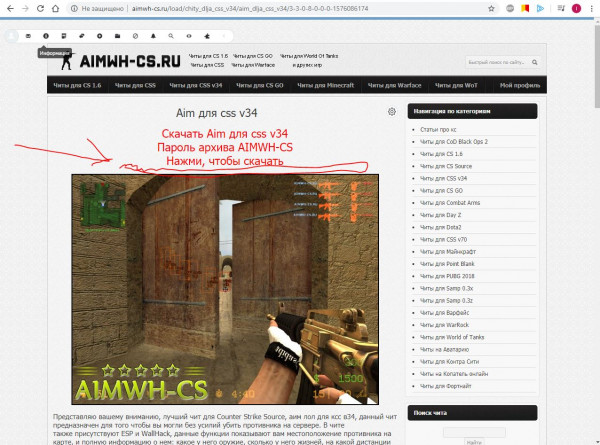The height and width of the screenshot is (445, 600).
Task: Open the game screenshot image
Action: click(225, 289)
